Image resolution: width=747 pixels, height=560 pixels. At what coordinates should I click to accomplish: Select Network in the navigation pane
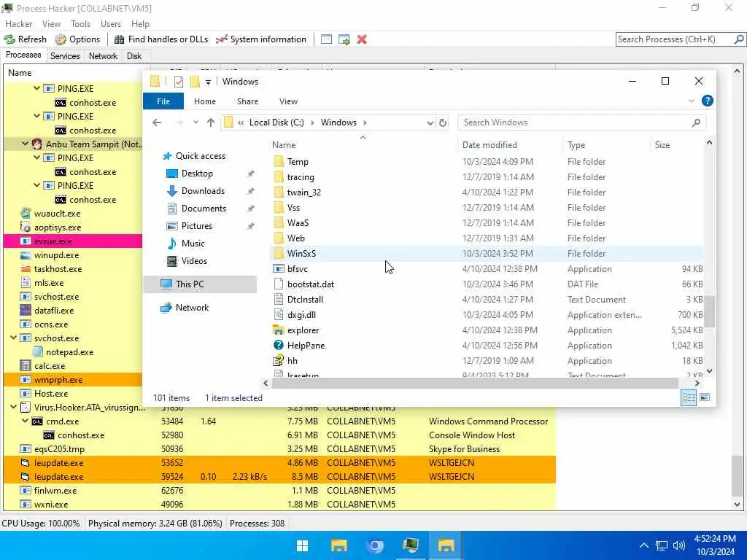point(192,308)
